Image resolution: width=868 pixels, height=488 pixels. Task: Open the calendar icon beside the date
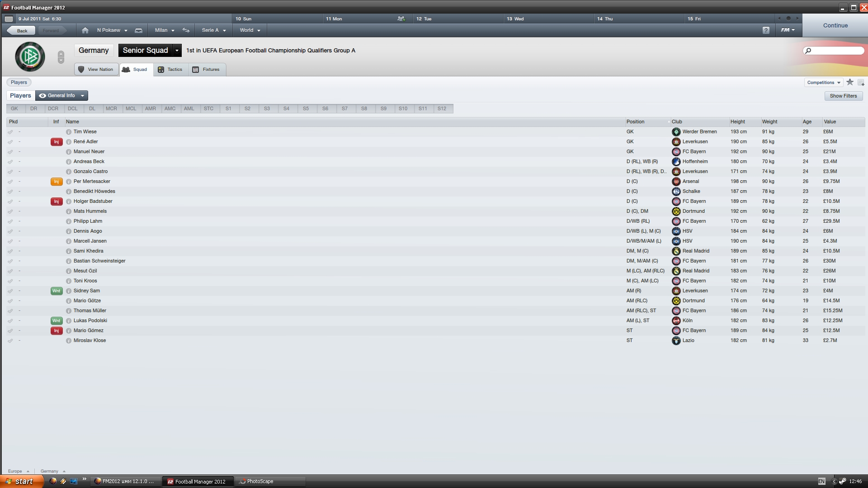(9, 19)
